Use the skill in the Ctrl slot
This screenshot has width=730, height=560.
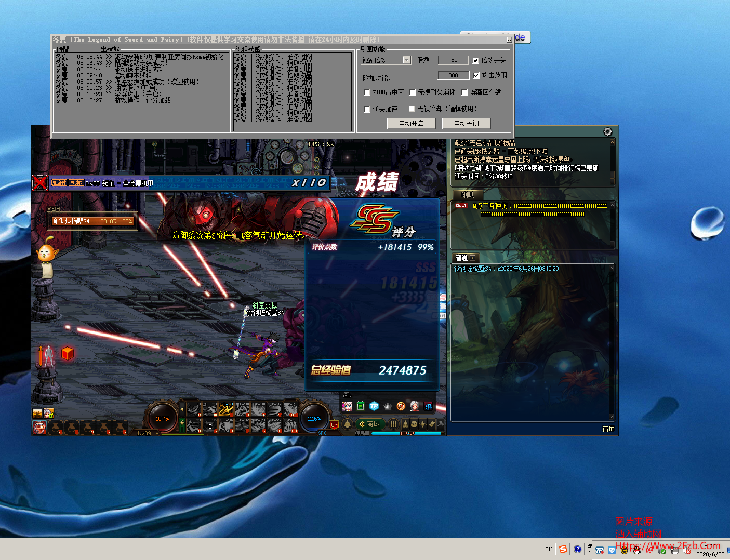(x=290, y=409)
